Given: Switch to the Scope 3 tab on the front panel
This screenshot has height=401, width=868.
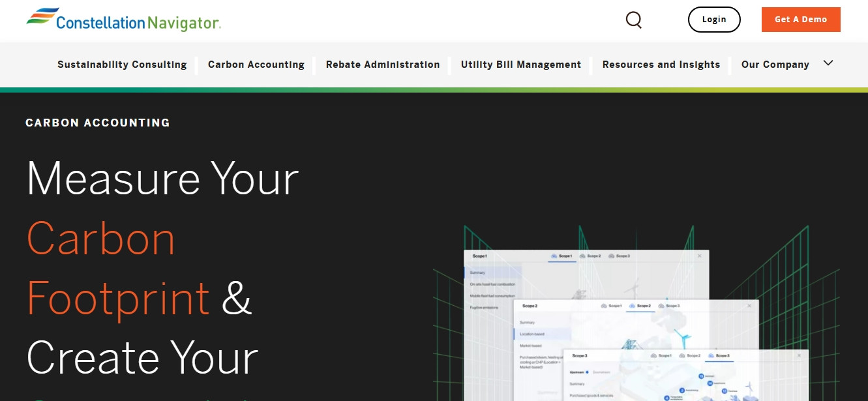Looking at the screenshot, I should (x=721, y=355).
